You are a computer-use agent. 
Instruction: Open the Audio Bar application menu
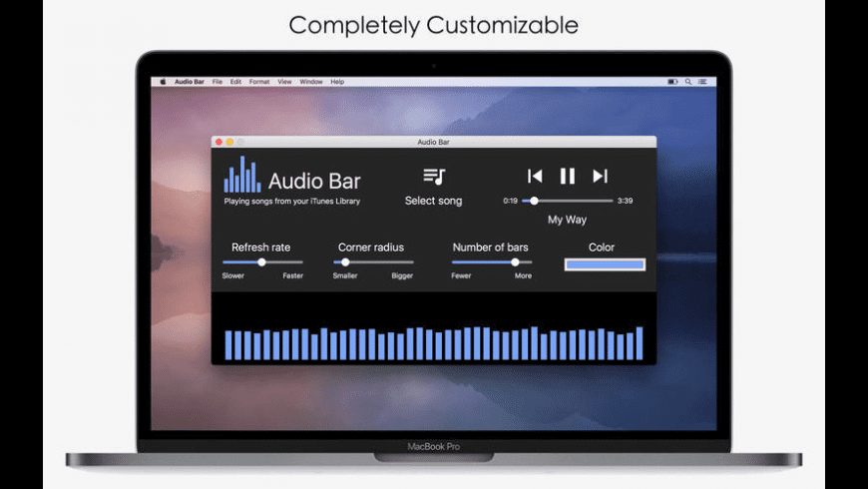pyautogui.click(x=190, y=82)
